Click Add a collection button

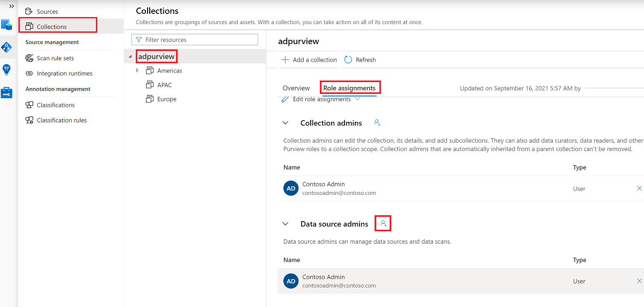coord(309,60)
